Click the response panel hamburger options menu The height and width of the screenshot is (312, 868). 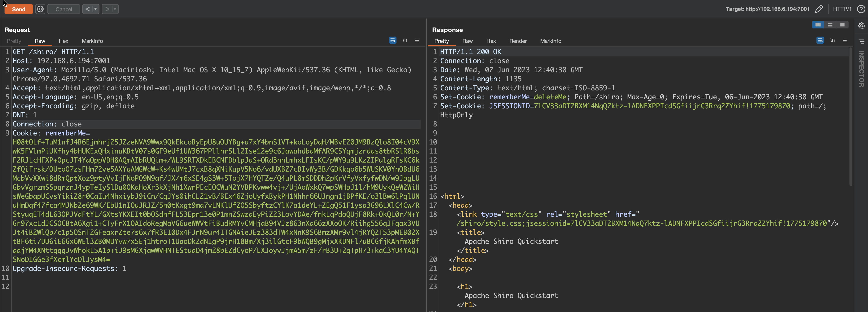844,40
